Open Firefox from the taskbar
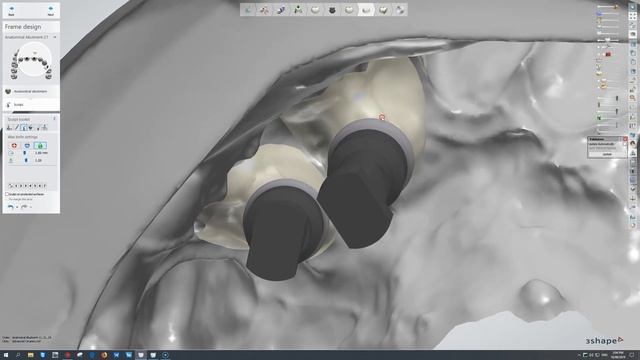Screen dimensions: 640x360 104,355
